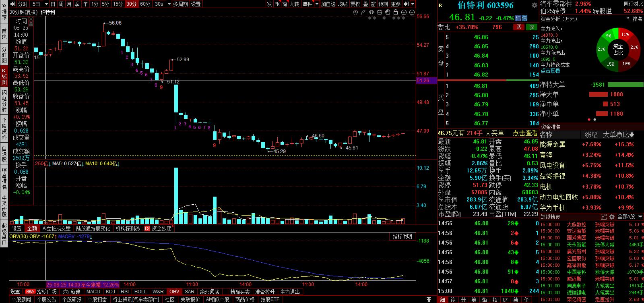644x303 pixels.
Task: Click 点击查看 link under 主力持仓成本
Action: (x=550, y=71)
